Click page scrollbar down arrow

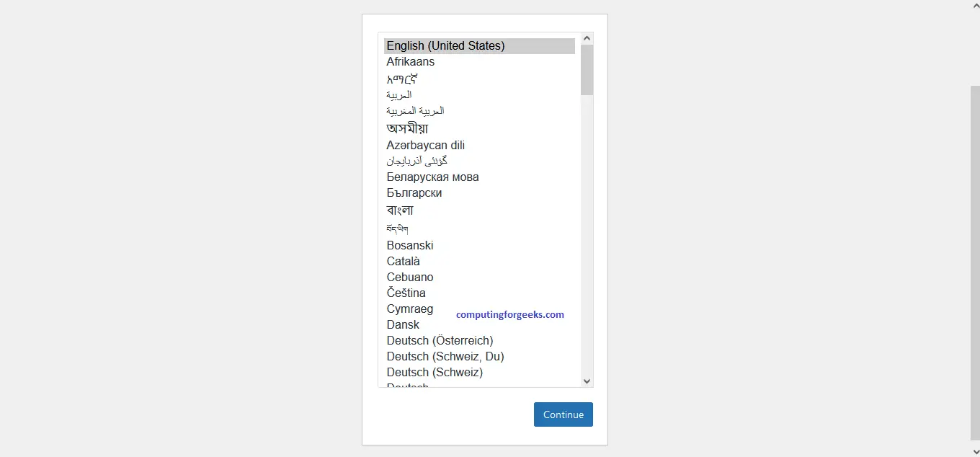[x=974, y=452]
